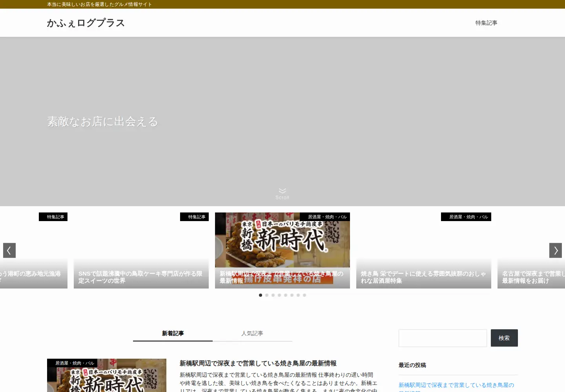Click the Scroll down chevron icon

282,191
